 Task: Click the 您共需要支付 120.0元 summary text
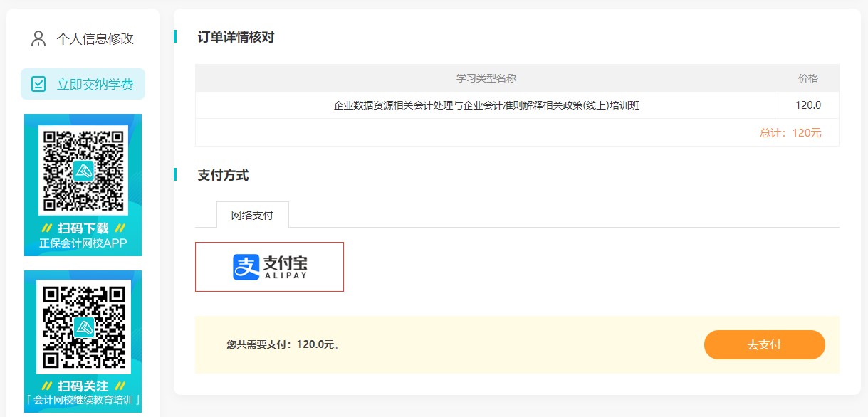283,344
